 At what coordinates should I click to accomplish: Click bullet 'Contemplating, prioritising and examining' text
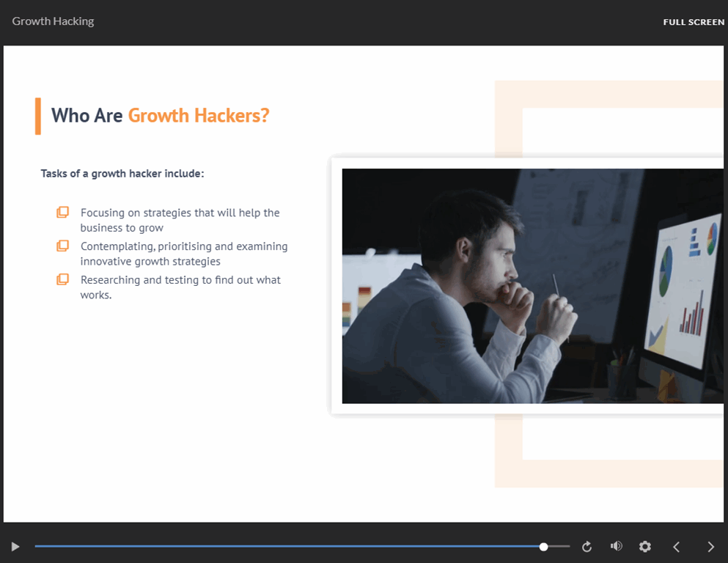point(184,254)
